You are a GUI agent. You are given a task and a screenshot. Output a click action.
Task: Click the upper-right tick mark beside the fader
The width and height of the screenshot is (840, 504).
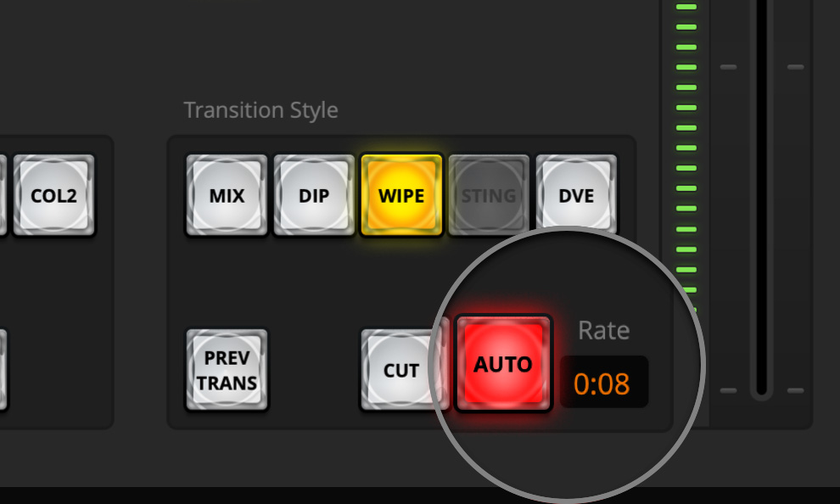point(795,66)
